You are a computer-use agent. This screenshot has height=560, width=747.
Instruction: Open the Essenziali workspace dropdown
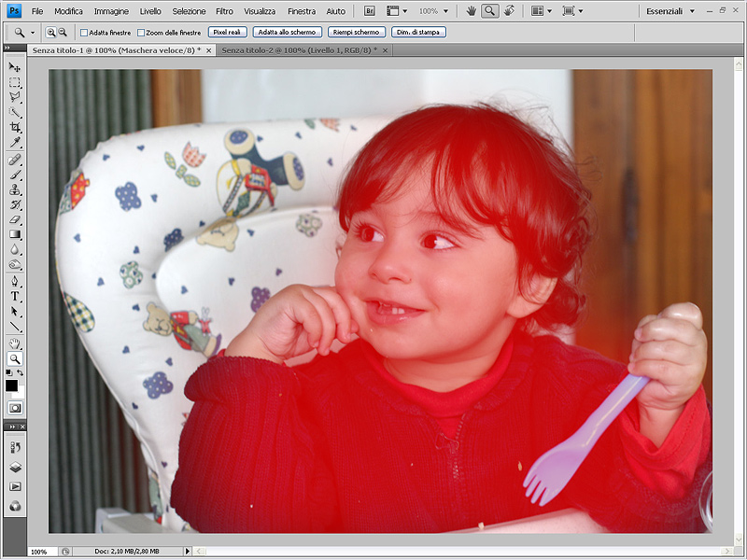(x=670, y=11)
